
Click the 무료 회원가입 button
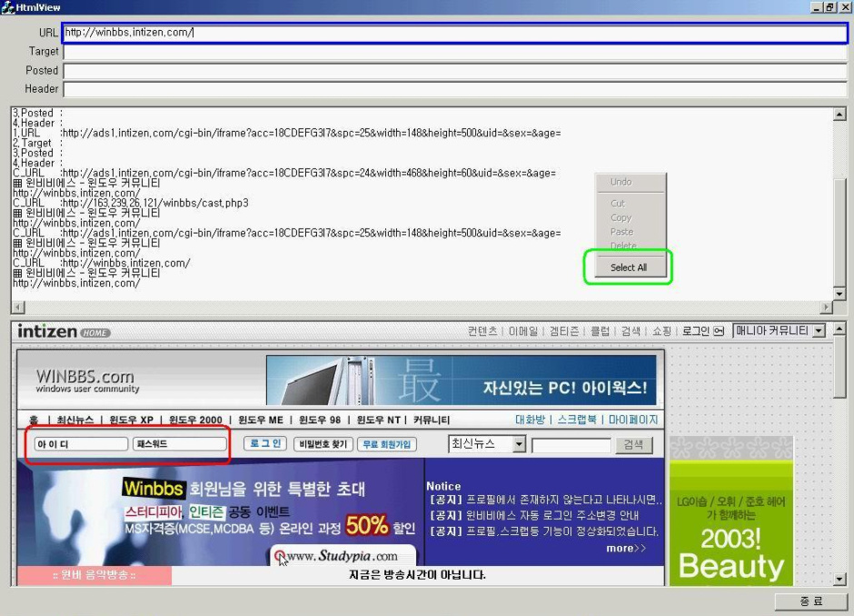click(387, 444)
